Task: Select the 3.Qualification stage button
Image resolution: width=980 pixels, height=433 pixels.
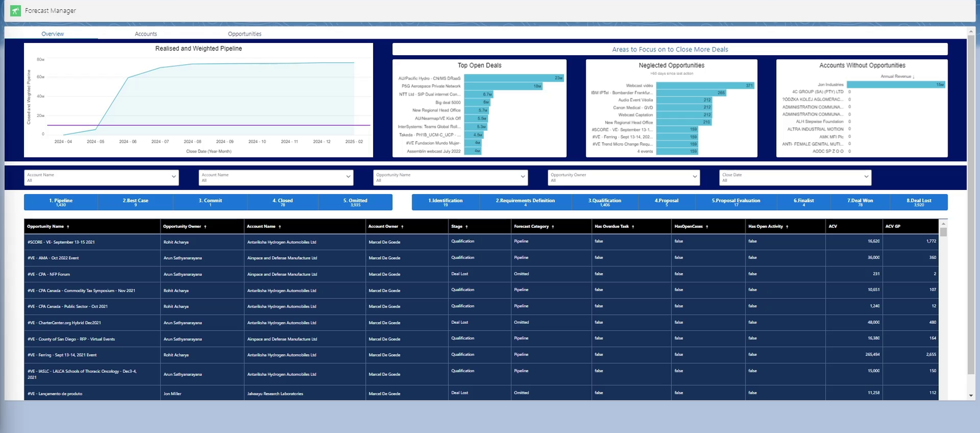Action: 605,202
